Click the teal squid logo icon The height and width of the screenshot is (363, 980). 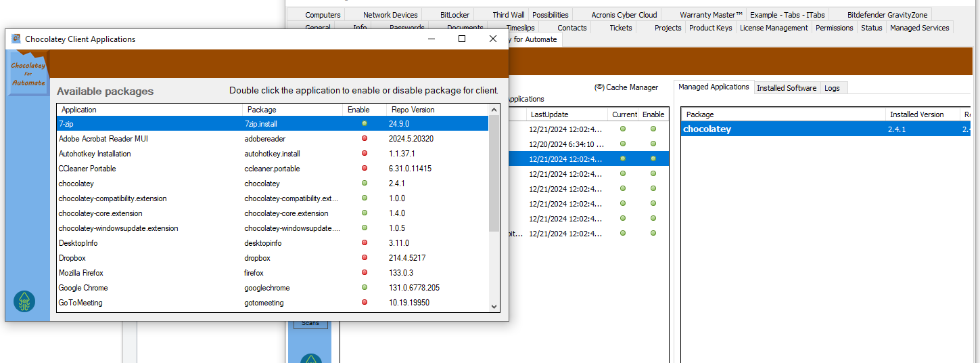[24, 301]
